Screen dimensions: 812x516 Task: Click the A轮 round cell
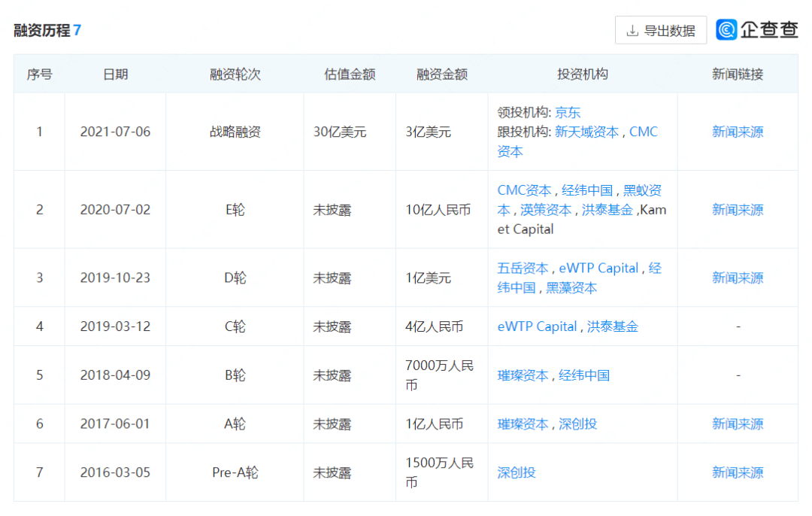235,423
